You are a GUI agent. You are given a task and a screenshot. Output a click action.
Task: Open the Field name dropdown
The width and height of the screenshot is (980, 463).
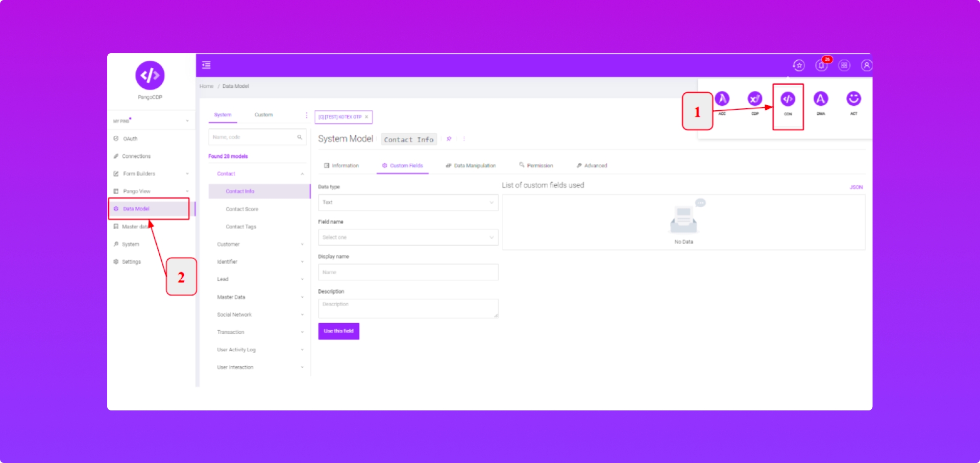408,237
